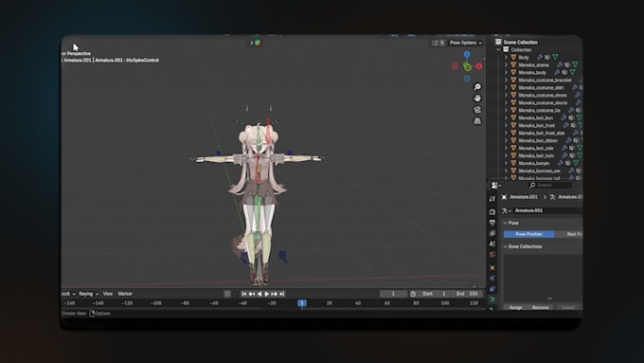Select Rest Position mode
The width and height of the screenshot is (644, 363).
[569, 234]
